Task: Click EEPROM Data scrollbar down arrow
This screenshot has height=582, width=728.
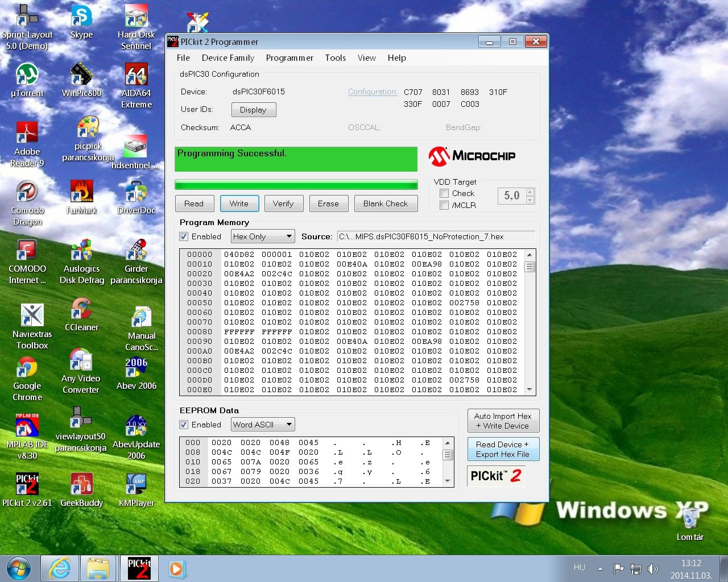Action: (x=448, y=481)
